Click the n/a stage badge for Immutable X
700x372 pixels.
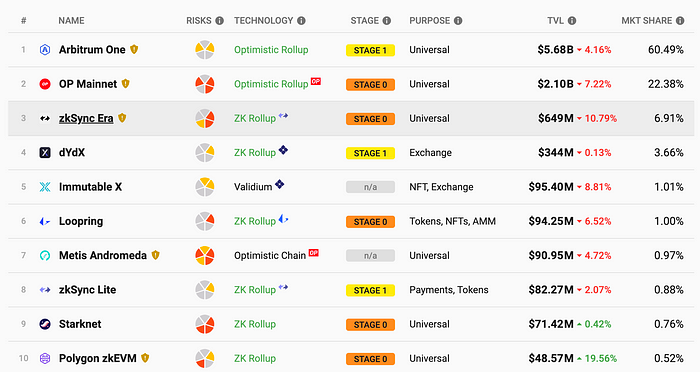[371, 187]
